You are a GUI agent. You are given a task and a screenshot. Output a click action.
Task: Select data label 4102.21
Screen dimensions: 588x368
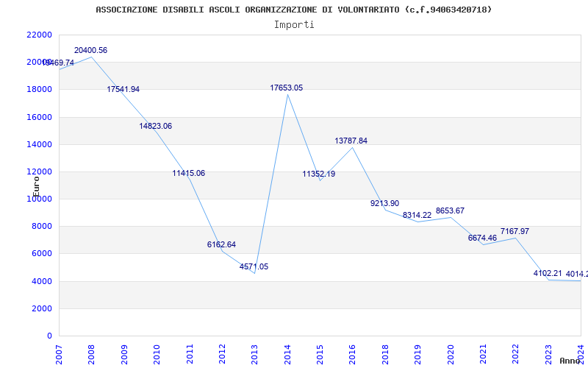[548, 273]
